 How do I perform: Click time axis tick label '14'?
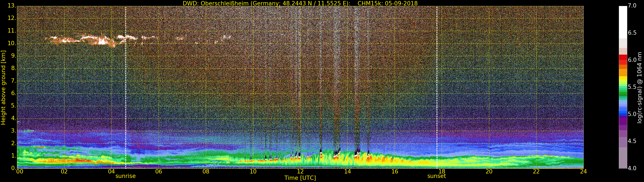(x=348, y=172)
